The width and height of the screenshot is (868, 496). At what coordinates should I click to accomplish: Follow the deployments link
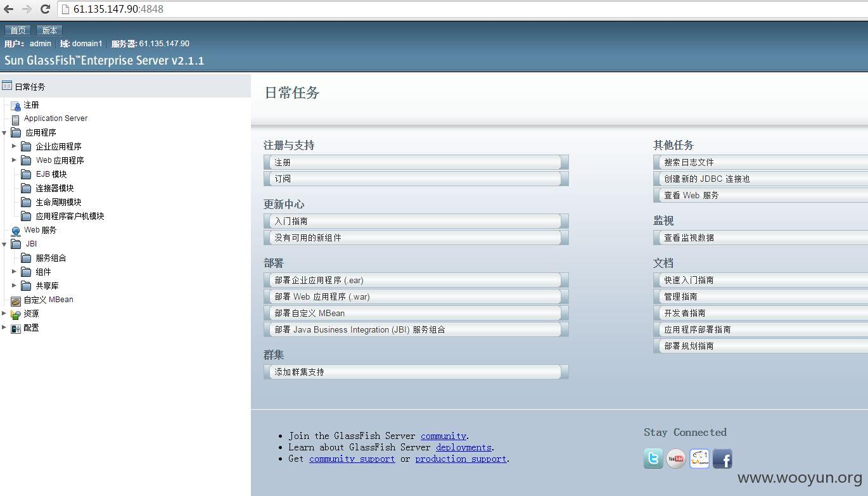click(x=464, y=447)
